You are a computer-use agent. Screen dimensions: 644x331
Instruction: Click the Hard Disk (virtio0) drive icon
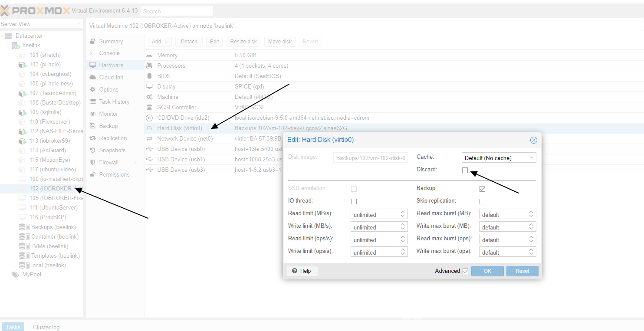[149, 128]
